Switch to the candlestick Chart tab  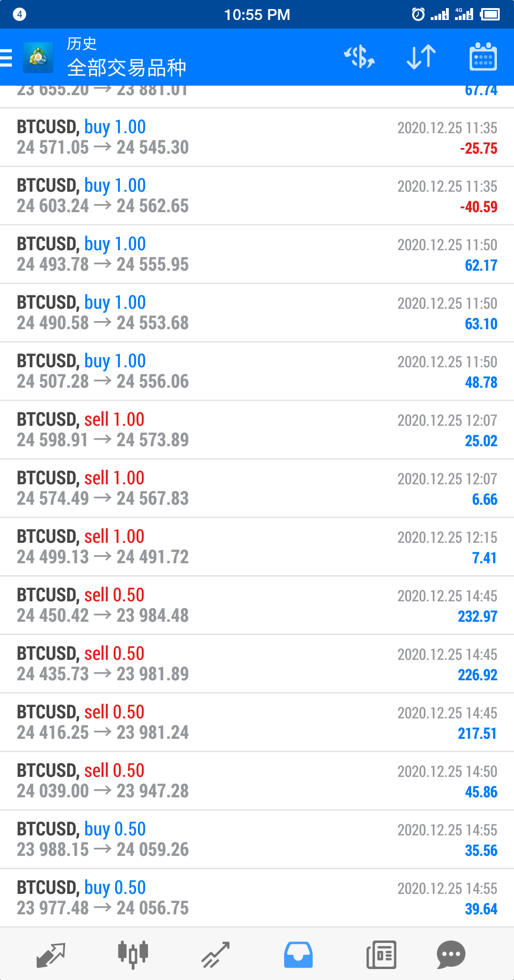(133, 954)
